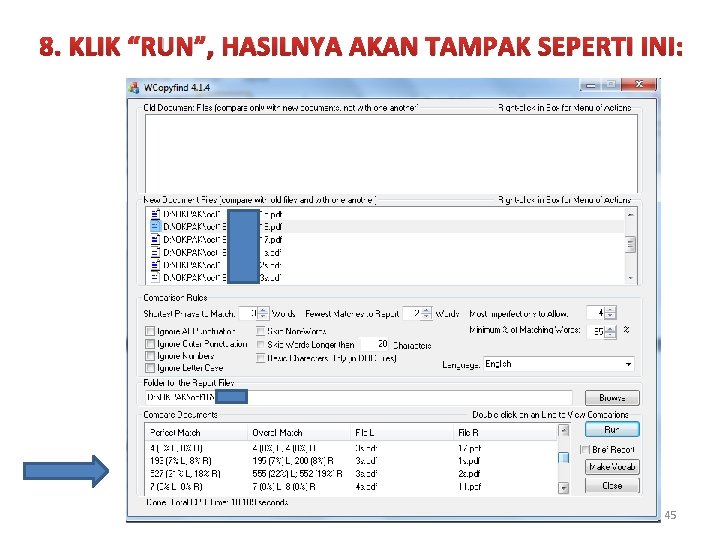Click inside the empty Old Document Files box

point(391,153)
